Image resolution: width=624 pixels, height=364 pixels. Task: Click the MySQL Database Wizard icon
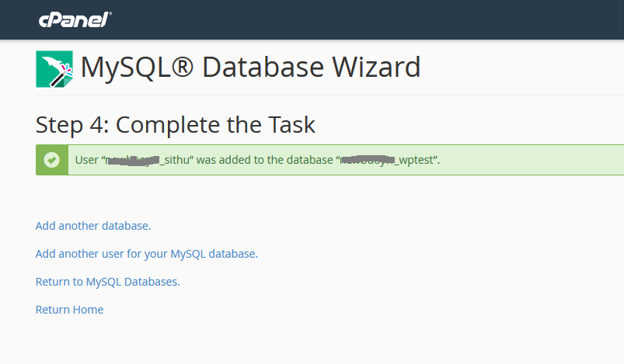(54, 69)
